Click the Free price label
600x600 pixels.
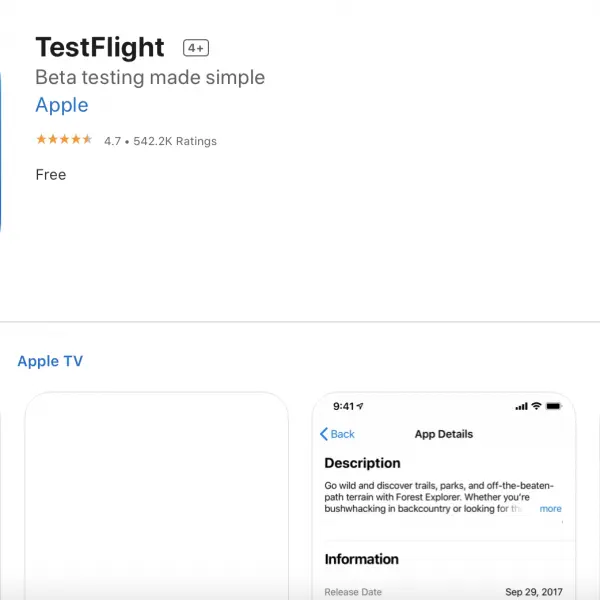(51, 174)
